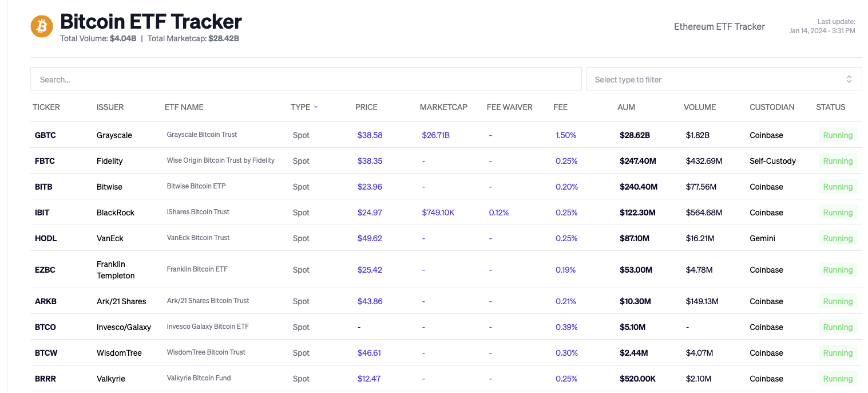Click the Gemini custodian cell
Image resolution: width=868 pixels, height=393 pixels.
762,238
